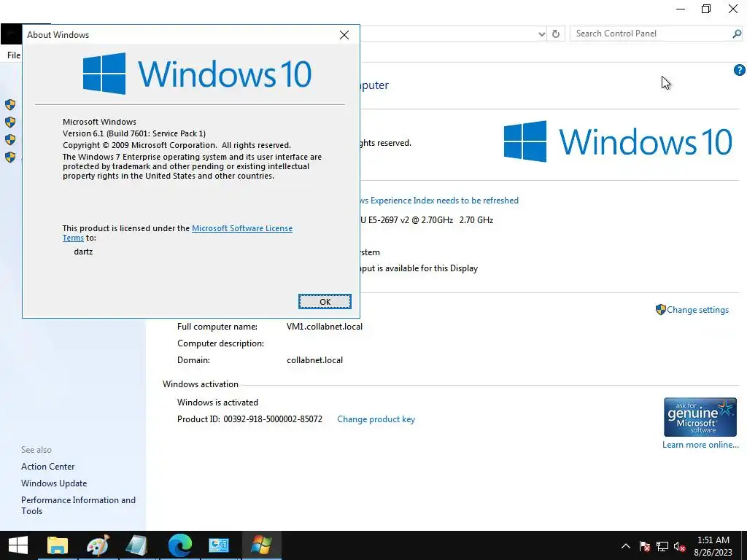Open Windows Update under See also
Screen dimensions: 747x560
[x=54, y=483]
